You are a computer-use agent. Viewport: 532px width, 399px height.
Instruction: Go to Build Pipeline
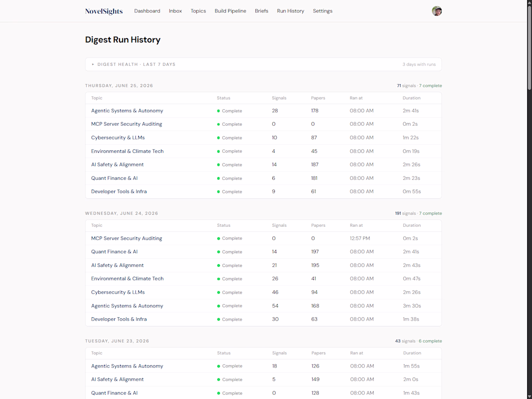click(230, 11)
